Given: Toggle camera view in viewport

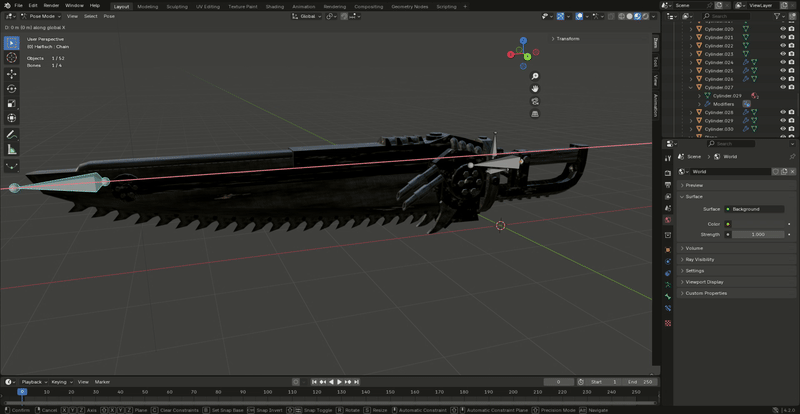Looking at the screenshot, I should pyautogui.click(x=535, y=101).
